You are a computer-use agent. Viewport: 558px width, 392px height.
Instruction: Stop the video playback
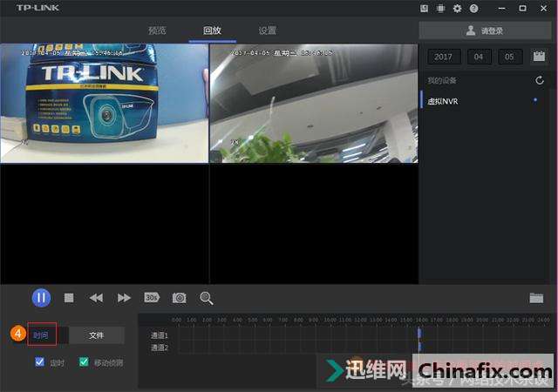[x=69, y=298]
